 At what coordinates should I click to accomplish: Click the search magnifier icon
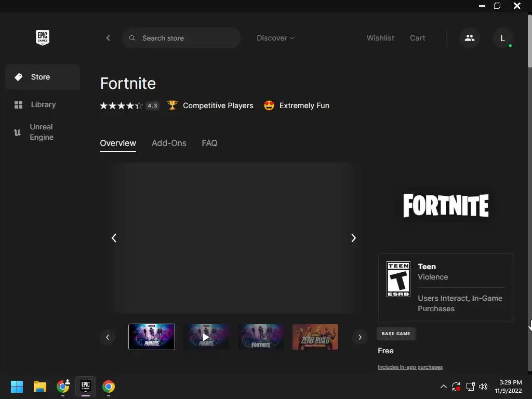point(132,38)
